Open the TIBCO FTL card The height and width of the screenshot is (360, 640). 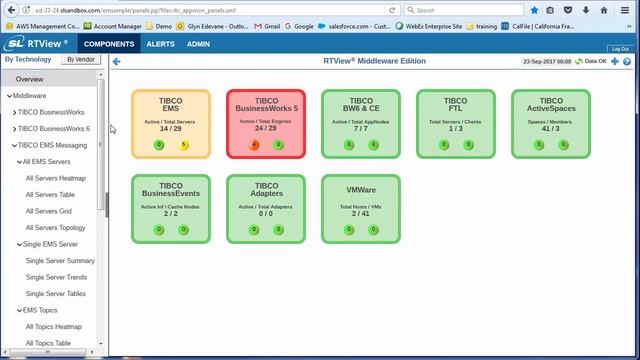(x=456, y=124)
